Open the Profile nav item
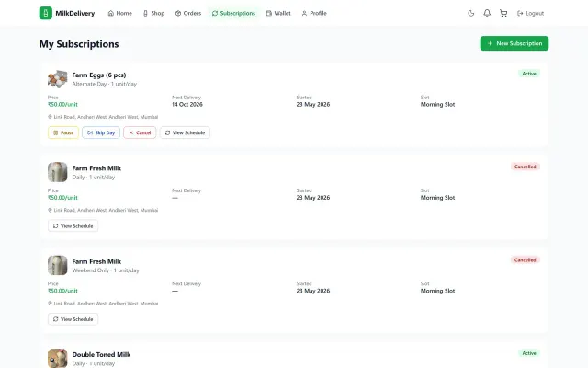The image size is (588, 368). click(x=314, y=13)
